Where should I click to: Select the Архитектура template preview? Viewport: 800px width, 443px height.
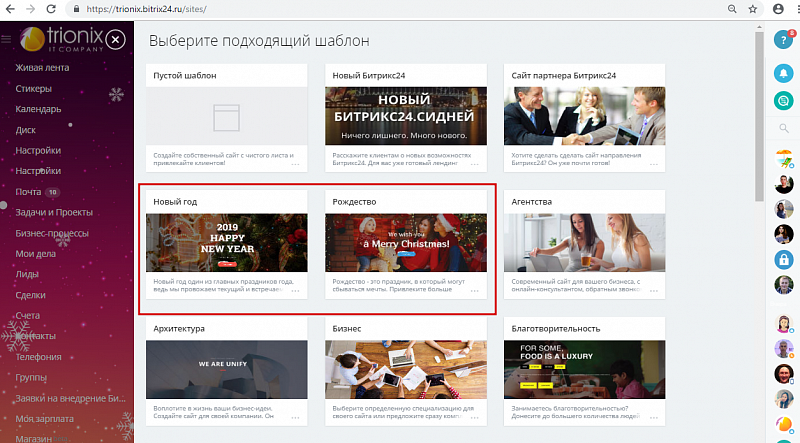tap(227, 370)
